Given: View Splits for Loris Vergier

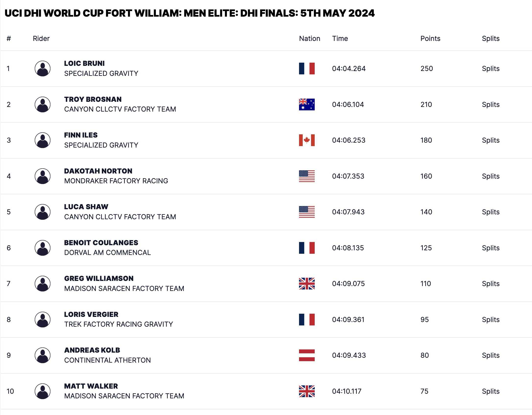Looking at the screenshot, I should click(x=490, y=320).
